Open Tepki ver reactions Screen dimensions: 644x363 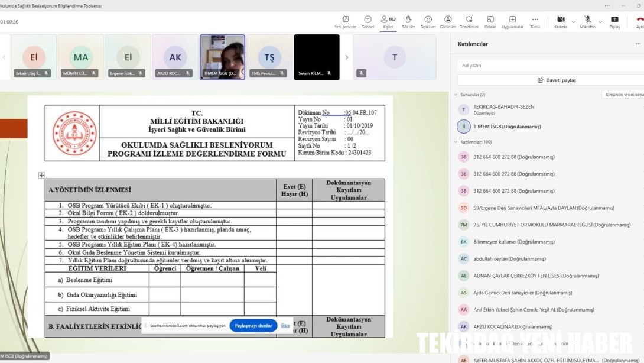428,22
